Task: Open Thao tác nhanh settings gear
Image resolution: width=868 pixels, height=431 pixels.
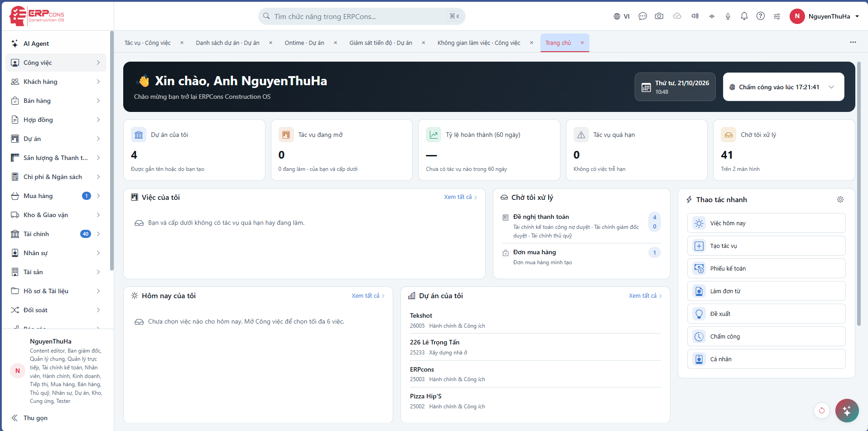Action: (x=840, y=199)
